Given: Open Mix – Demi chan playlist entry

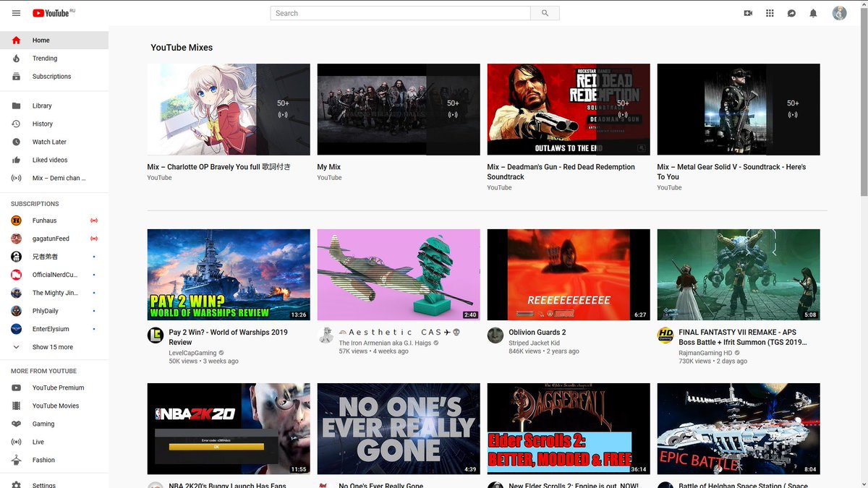Looking at the screenshot, I should (x=54, y=178).
